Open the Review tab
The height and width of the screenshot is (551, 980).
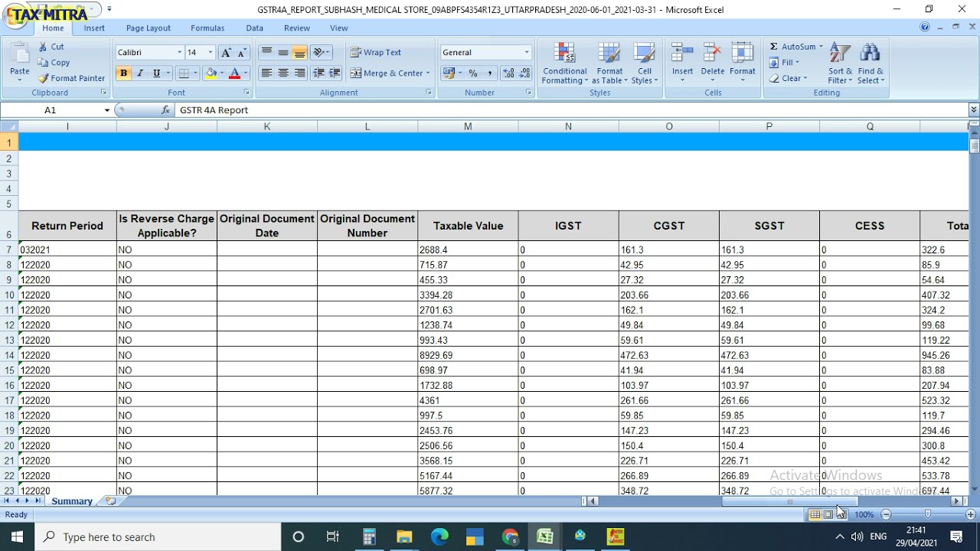pyautogui.click(x=297, y=28)
